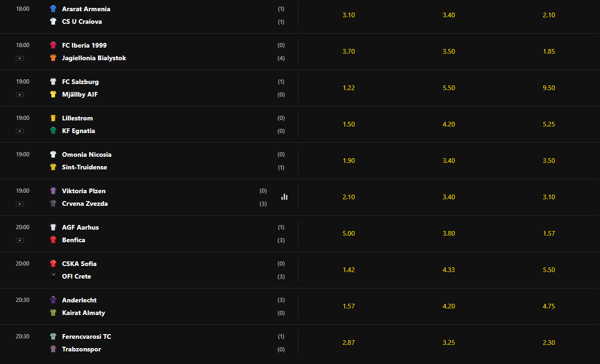Click live stream icon under FC Iberia 1999 time
600x364 pixels.
[x=20, y=58]
